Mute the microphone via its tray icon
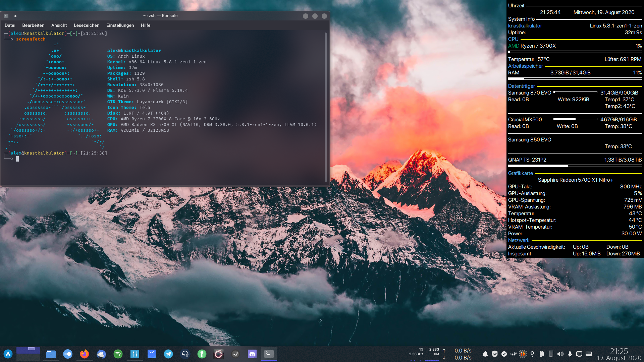This screenshot has width=644, height=362. pos(570,354)
